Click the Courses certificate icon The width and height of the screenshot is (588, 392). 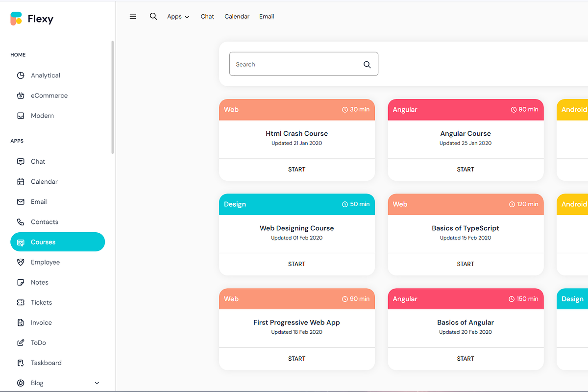(21, 242)
